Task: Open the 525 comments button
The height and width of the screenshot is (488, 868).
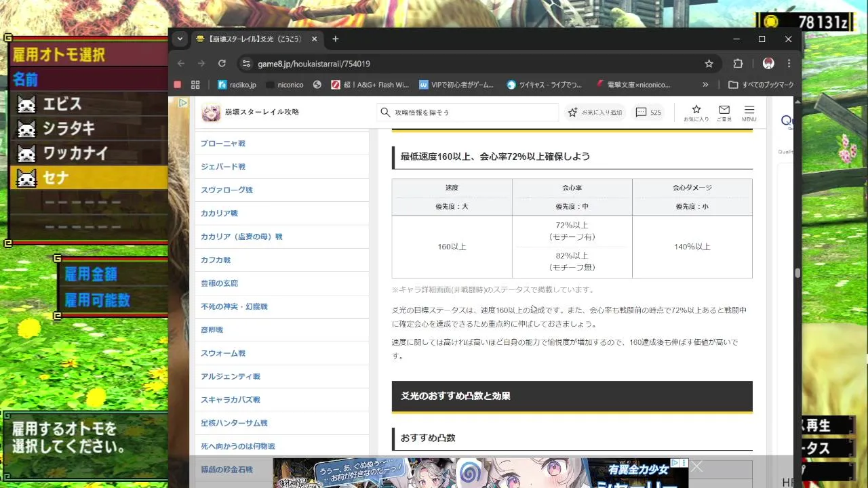Action: pos(648,113)
